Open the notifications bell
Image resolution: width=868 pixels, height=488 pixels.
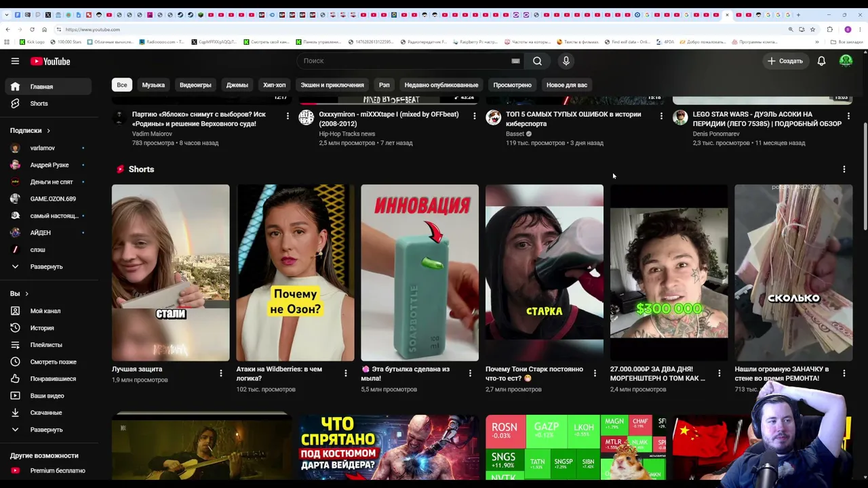821,61
